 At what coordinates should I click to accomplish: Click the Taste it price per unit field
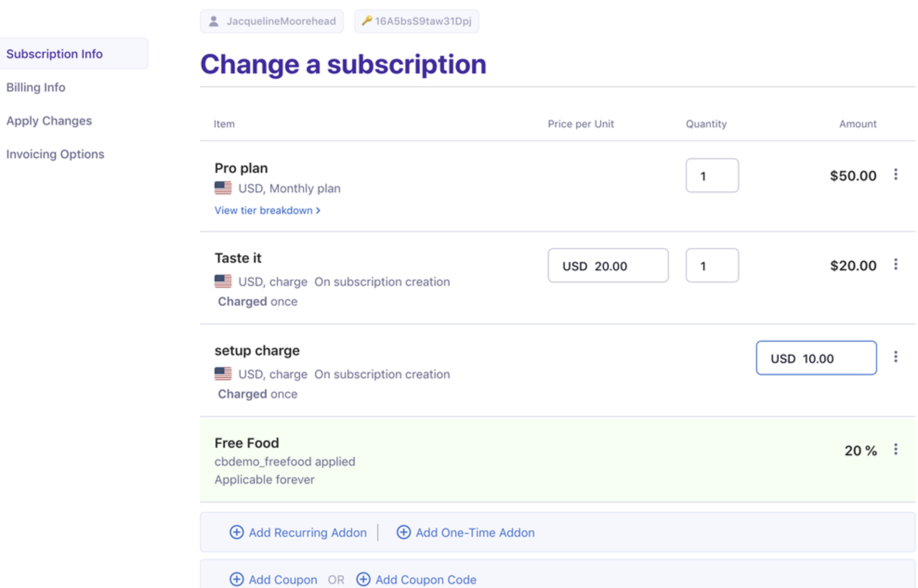point(608,266)
